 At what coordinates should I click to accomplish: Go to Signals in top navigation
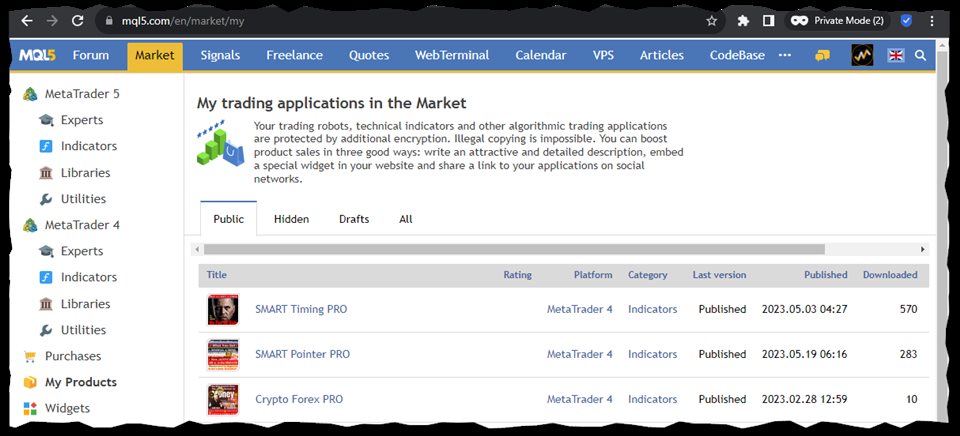(x=220, y=55)
